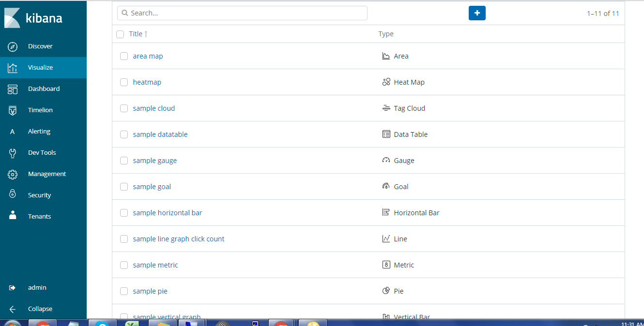Click the Tenants person icon
Screen dimensions: 644x326
[x=13, y=215]
